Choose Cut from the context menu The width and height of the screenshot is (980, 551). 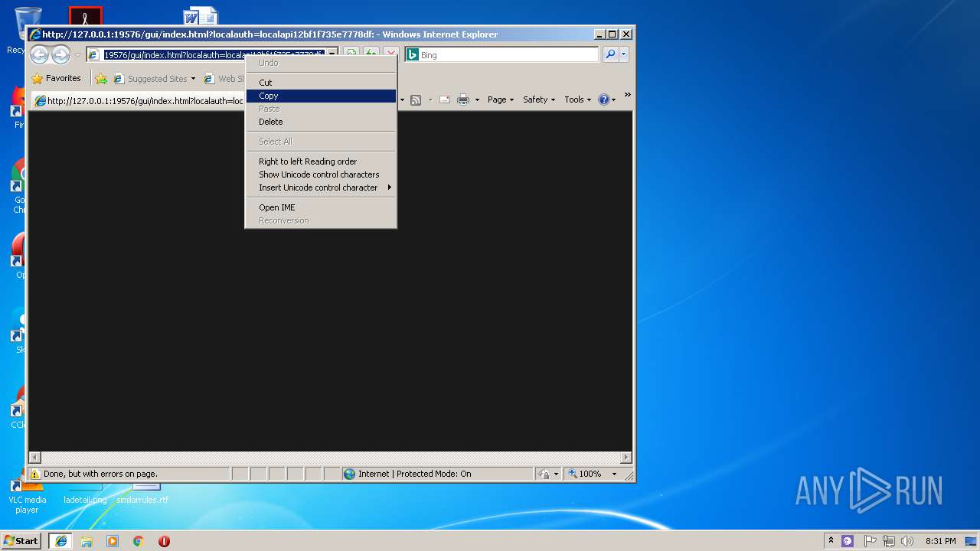click(x=321, y=83)
